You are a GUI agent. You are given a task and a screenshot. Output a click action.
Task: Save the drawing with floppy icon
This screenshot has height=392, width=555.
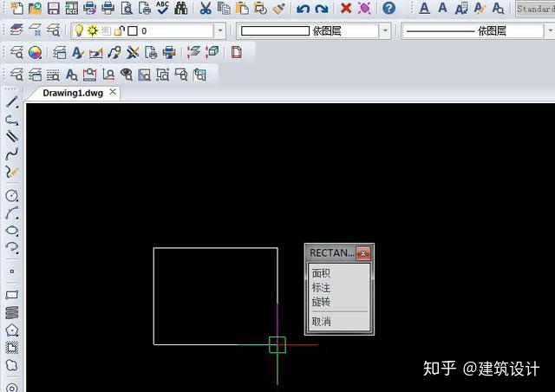click(53, 8)
